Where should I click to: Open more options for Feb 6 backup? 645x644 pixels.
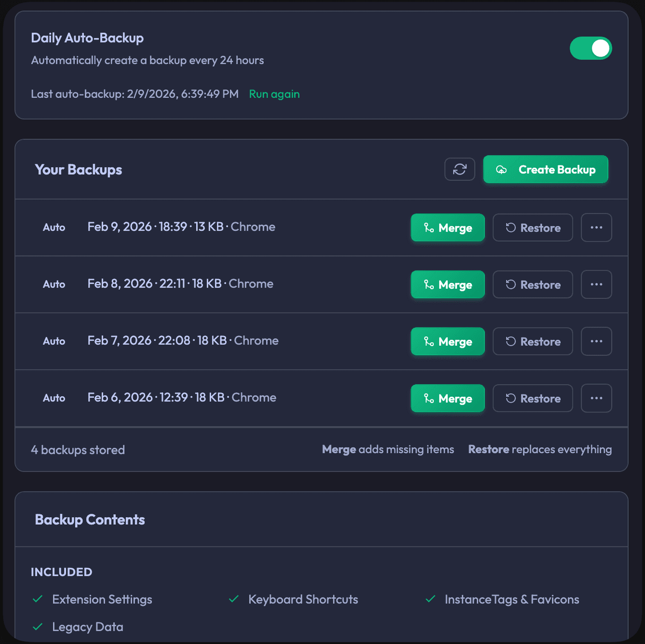click(596, 398)
